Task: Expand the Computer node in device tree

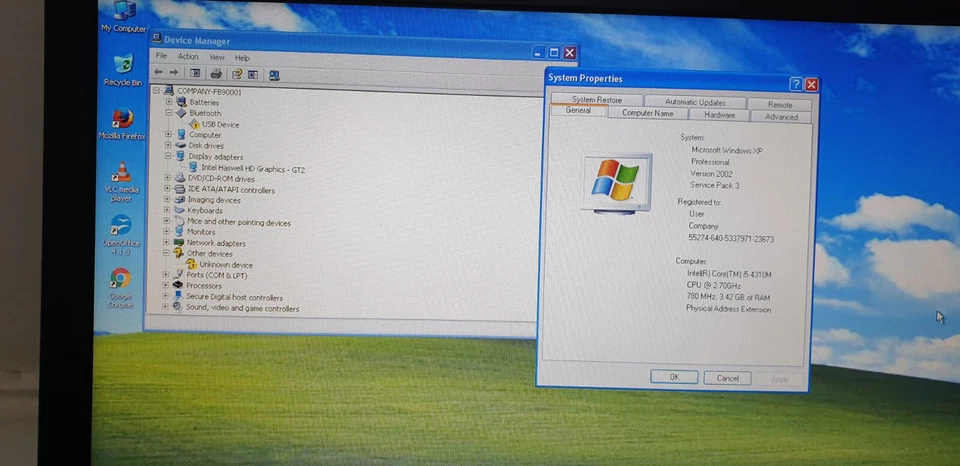Action: point(168,134)
